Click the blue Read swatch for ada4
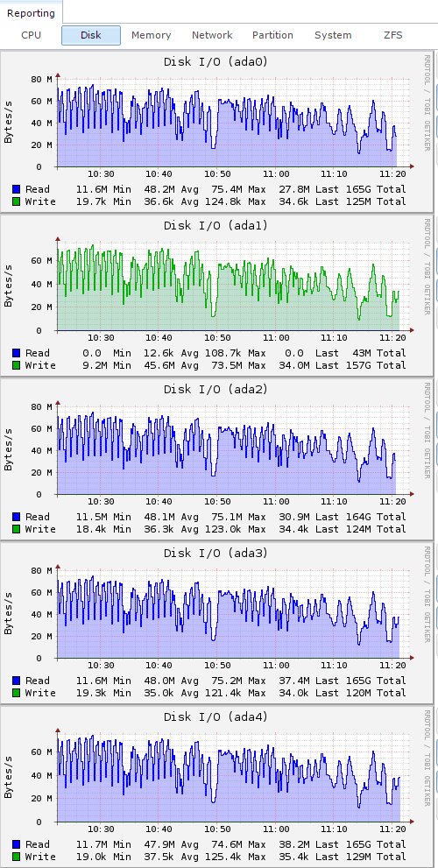The height and width of the screenshot is (868, 438). (x=16, y=844)
